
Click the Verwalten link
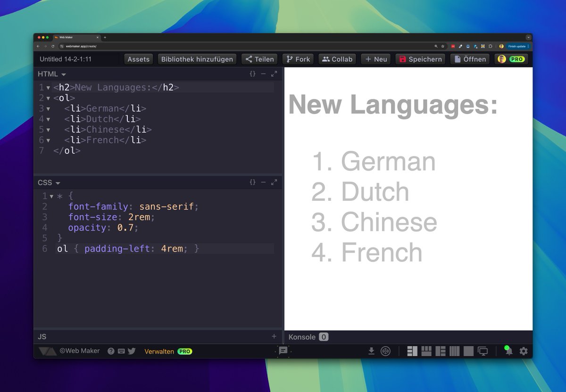tap(159, 351)
